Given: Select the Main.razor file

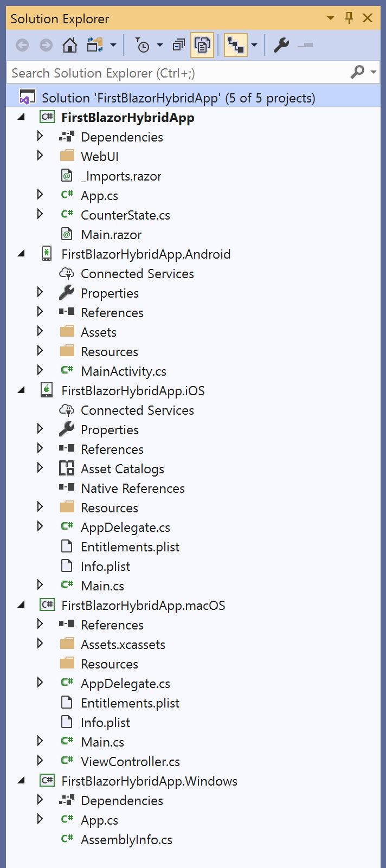Looking at the screenshot, I should (x=111, y=235).
